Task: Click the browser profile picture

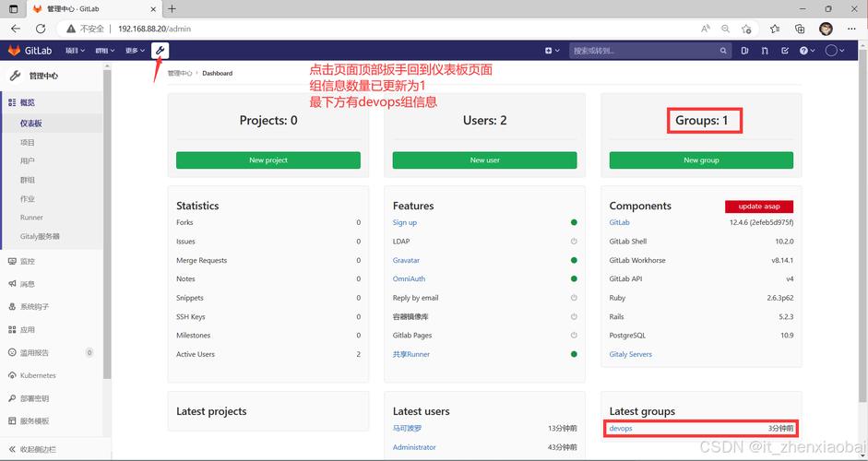Action: click(826, 29)
